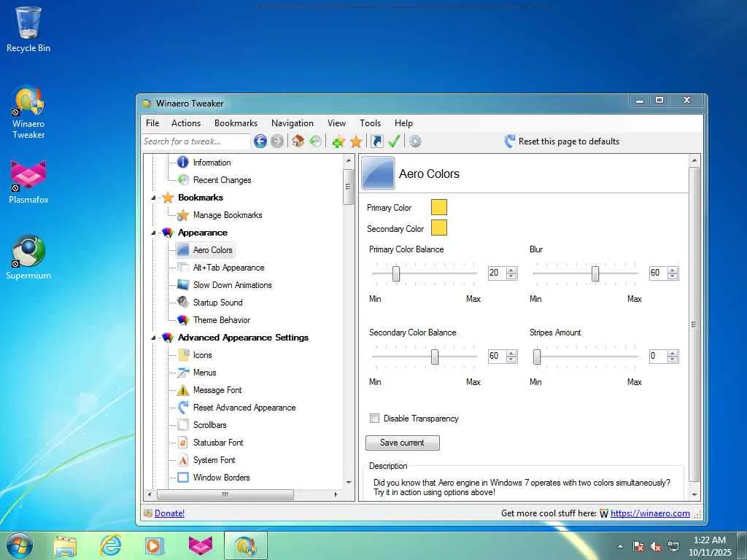Open Internet Explorer from the taskbar
Image resolution: width=747 pixels, height=560 pixels.
click(x=111, y=545)
